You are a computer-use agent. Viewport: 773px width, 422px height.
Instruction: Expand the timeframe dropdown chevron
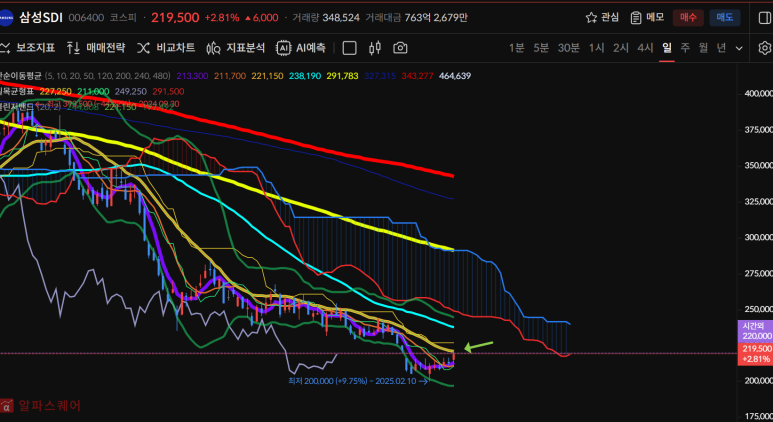739,48
